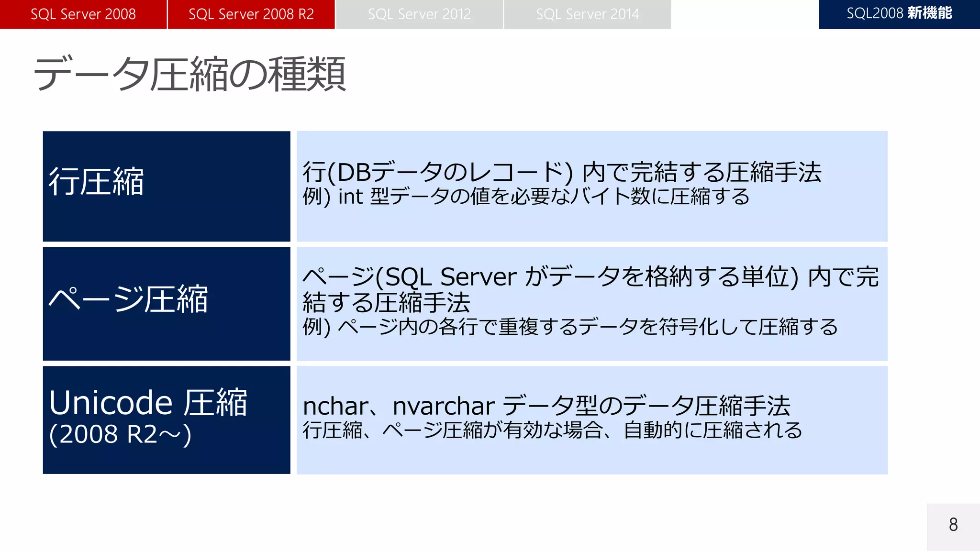
Task: Open the SQL Server 2012 tab
Action: pos(419,14)
